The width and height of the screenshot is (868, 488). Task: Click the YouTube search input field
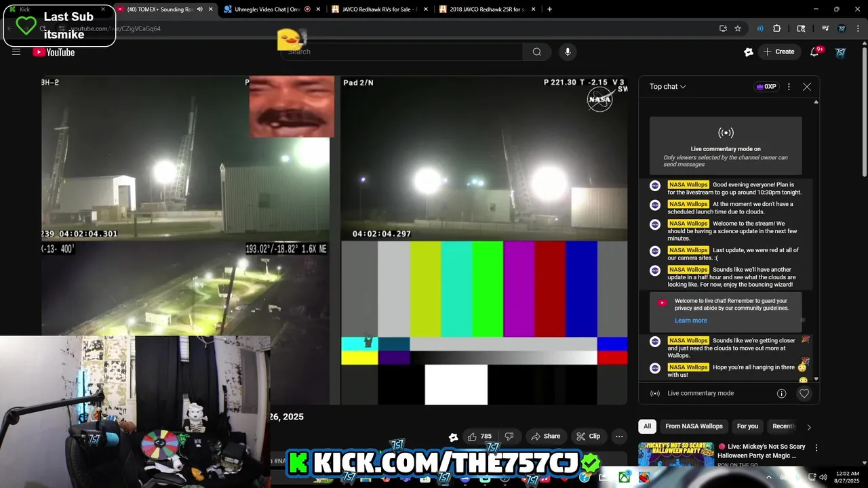[401, 52]
